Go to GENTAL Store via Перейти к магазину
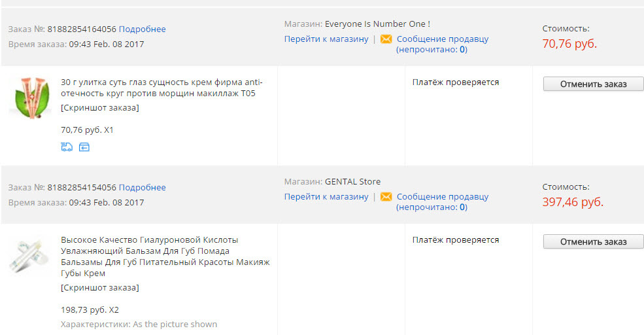Screen dimensions: 644x335 pyautogui.click(x=326, y=197)
